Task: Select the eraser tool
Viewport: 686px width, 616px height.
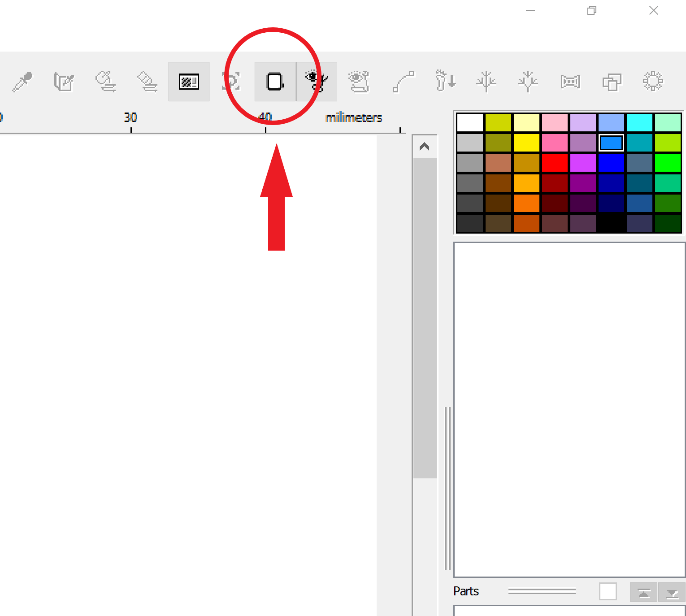Action: coord(146,81)
